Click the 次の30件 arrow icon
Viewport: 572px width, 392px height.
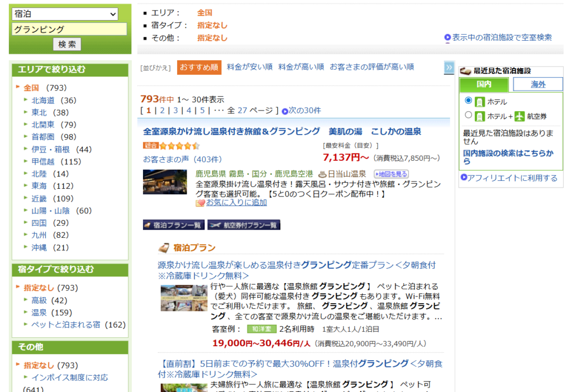coord(285,111)
